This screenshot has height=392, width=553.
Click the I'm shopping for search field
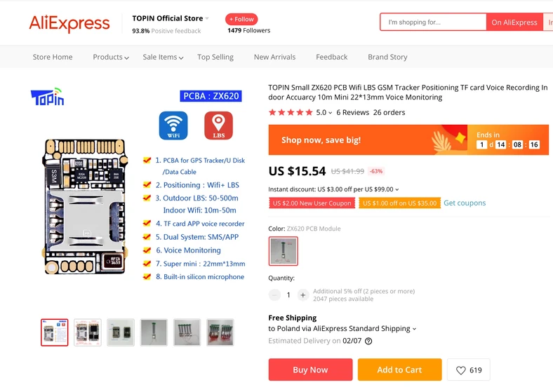433,22
